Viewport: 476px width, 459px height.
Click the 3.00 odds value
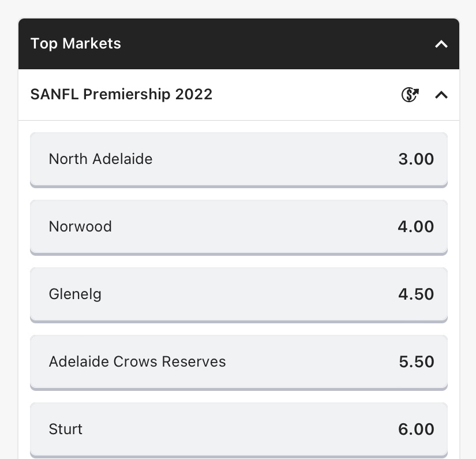416,159
